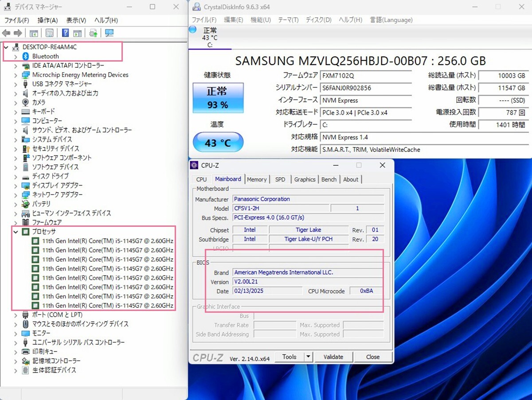532x400 pixels.
Task: Click the 正常 93 % health status button
Action: point(218,97)
